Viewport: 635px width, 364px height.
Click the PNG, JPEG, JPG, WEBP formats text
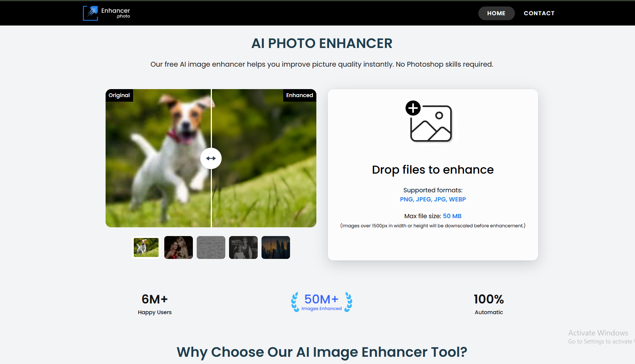pyautogui.click(x=433, y=200)
